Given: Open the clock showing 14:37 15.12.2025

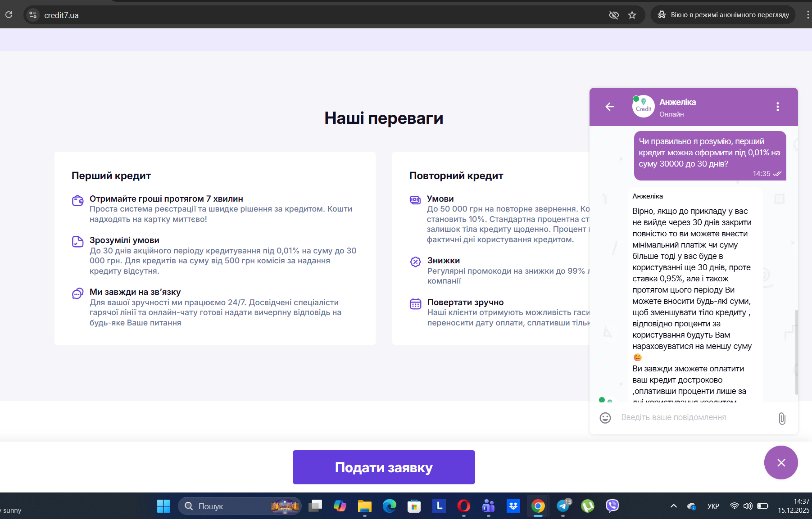Looking at the screenshot, I should 794,506.
